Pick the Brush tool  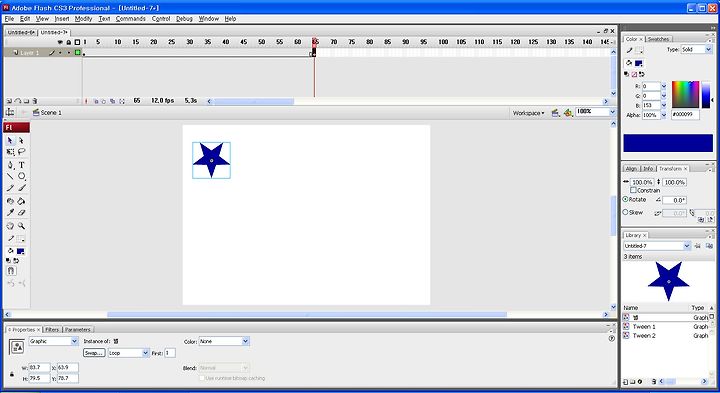coord(21,188)
